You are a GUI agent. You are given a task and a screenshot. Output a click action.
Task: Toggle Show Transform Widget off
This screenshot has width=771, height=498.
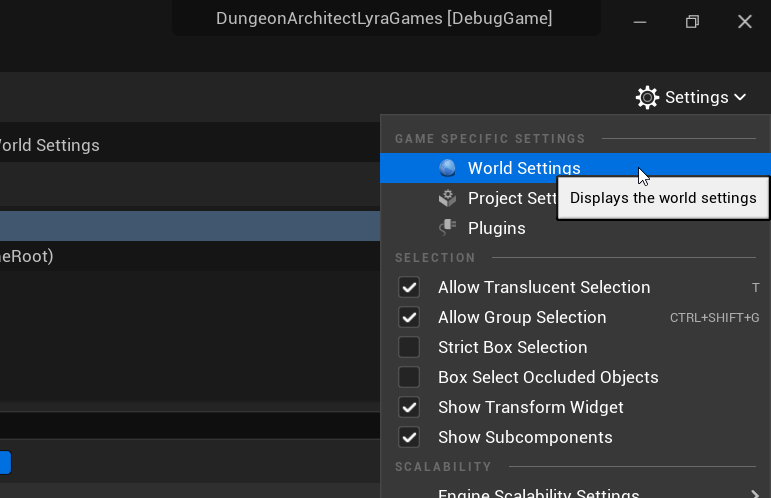pyautogui.click(x=409, y=408)
